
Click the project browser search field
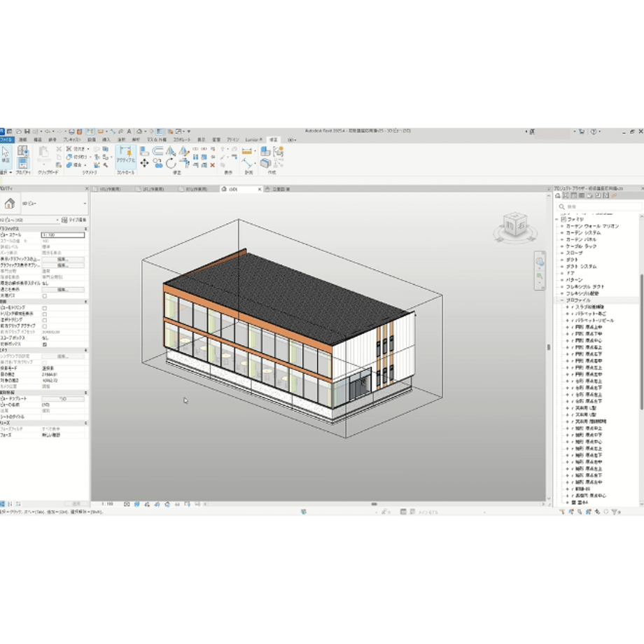tap(598, 206)
